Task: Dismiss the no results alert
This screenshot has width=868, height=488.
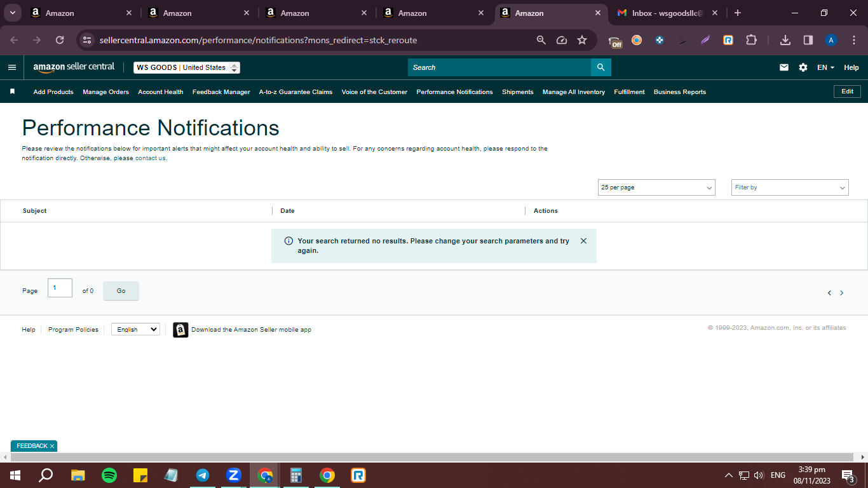Action: (x=583, y=241)
